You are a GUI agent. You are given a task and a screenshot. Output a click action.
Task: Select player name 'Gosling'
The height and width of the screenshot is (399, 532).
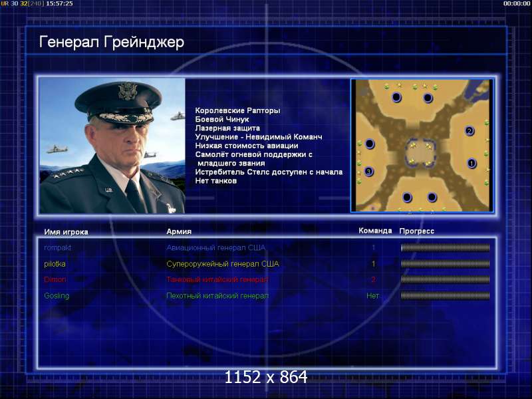click(x=57, y=296)
